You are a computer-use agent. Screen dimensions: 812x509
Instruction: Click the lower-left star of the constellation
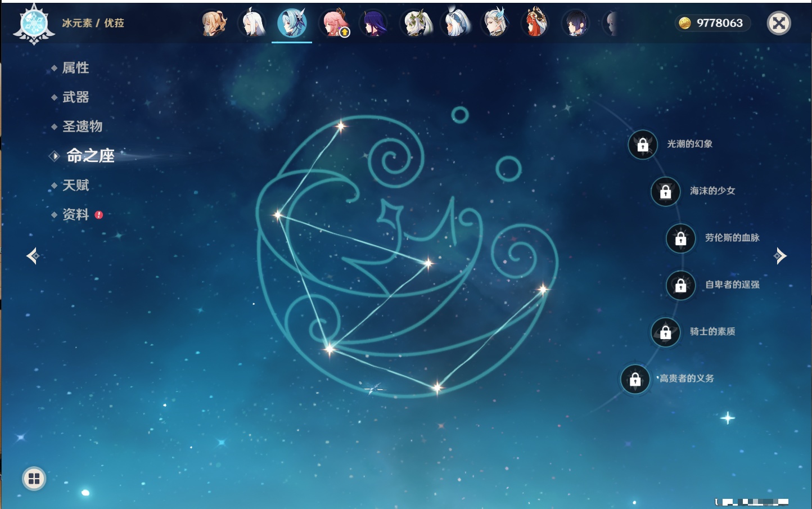click(330, 349)
